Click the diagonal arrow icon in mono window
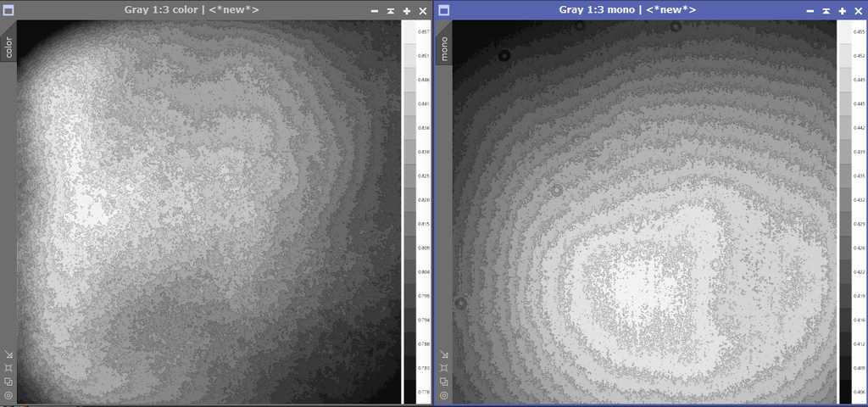The width and height of the screenshot is (868, 407). point(444,354)
